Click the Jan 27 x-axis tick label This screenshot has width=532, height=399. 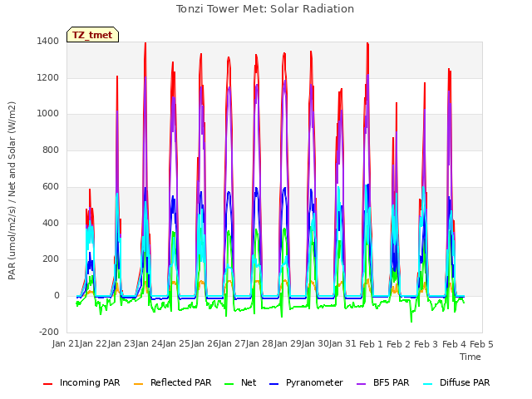pyautogui.click(x=232, y=343)
